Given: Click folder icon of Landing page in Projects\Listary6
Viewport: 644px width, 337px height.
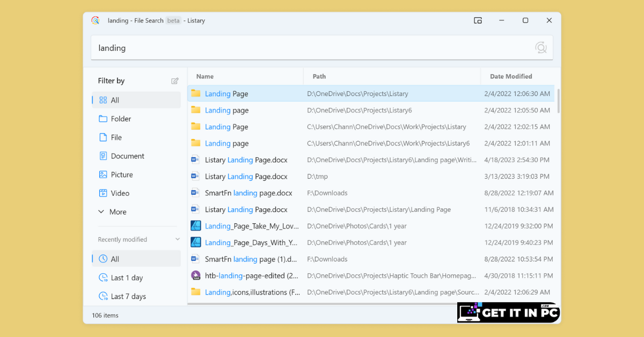Looking at the screenshot, I should (195, 110).
